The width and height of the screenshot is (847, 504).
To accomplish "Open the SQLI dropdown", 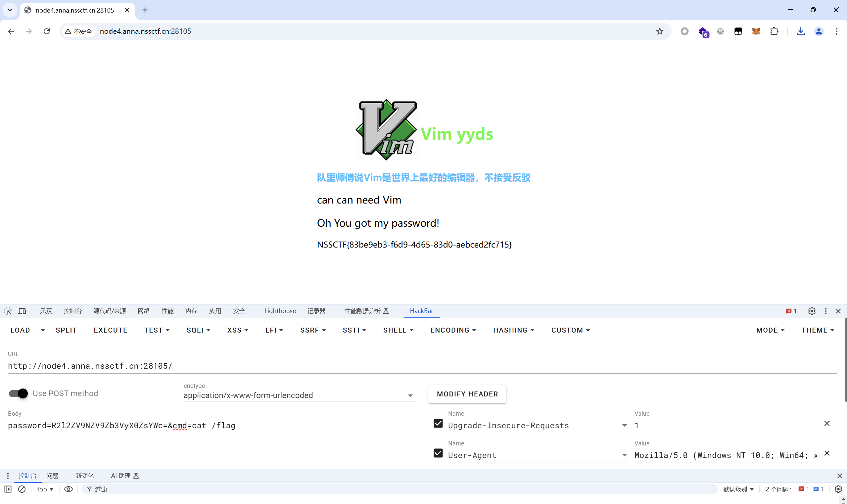I will [x=198, y=330].
